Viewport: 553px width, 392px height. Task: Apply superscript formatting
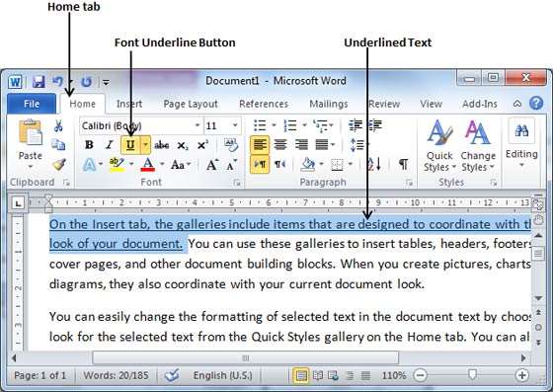click(202, 144)
